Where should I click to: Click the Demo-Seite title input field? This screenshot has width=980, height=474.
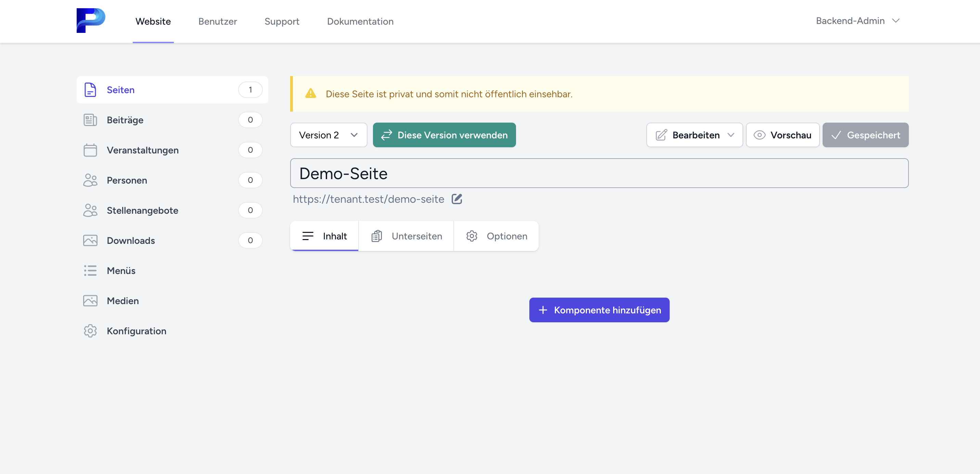point(599,174)
